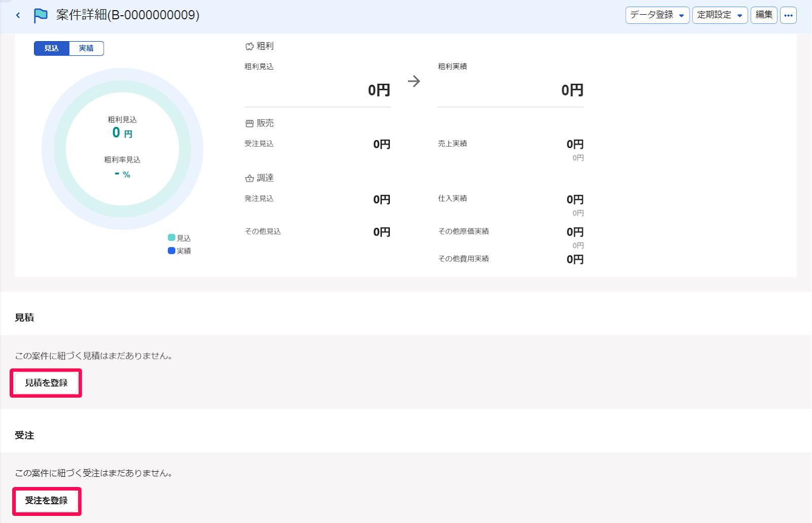Click the 発注見込 label

[x=259, y=199]
